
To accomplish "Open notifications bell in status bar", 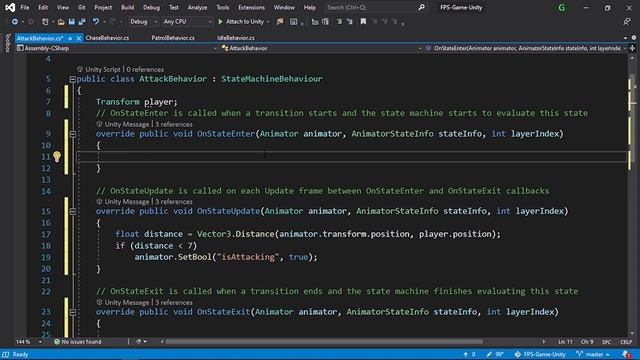I will (627, 354).
